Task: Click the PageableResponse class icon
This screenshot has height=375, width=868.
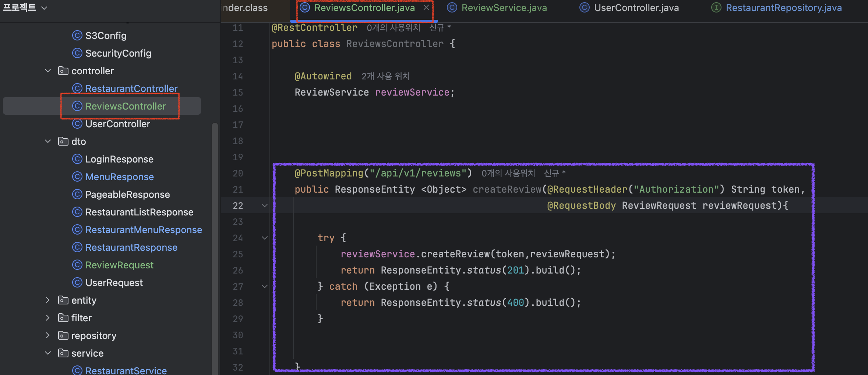Action: coord(77,194)
